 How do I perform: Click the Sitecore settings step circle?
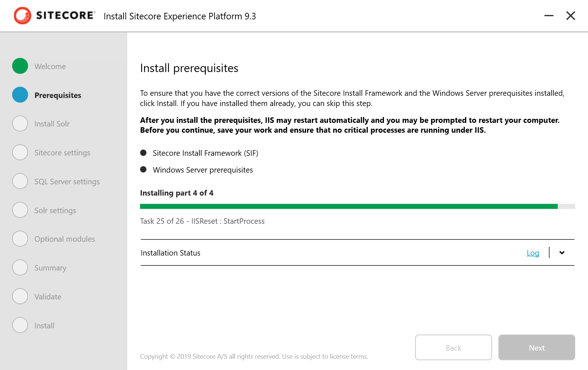20,152
